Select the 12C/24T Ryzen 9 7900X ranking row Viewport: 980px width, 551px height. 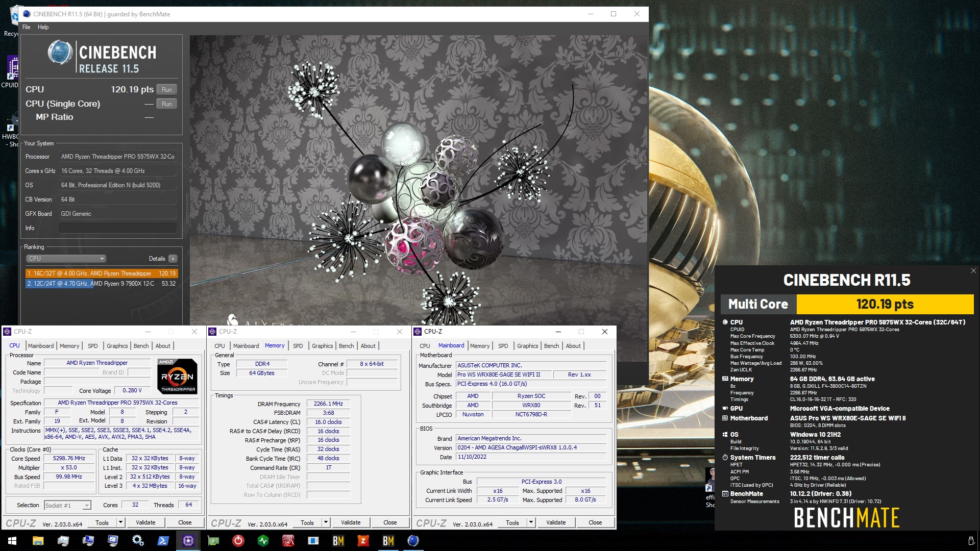[102, 284]
